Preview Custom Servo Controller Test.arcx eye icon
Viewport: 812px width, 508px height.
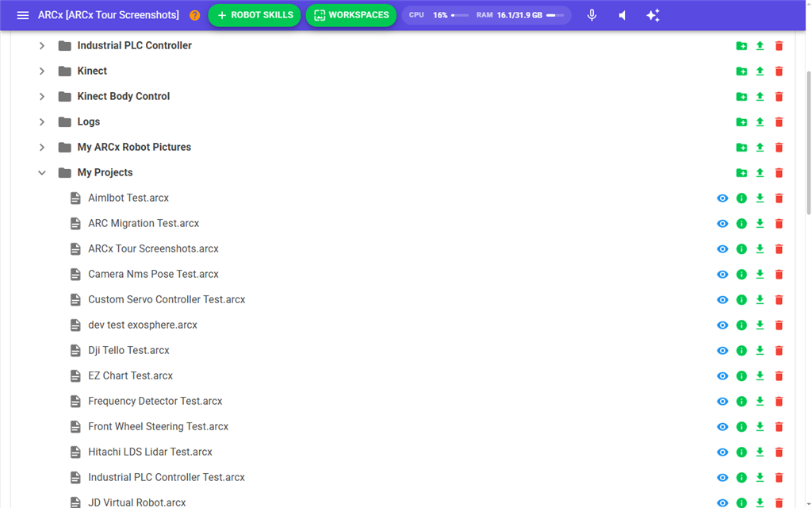(722, 299)
